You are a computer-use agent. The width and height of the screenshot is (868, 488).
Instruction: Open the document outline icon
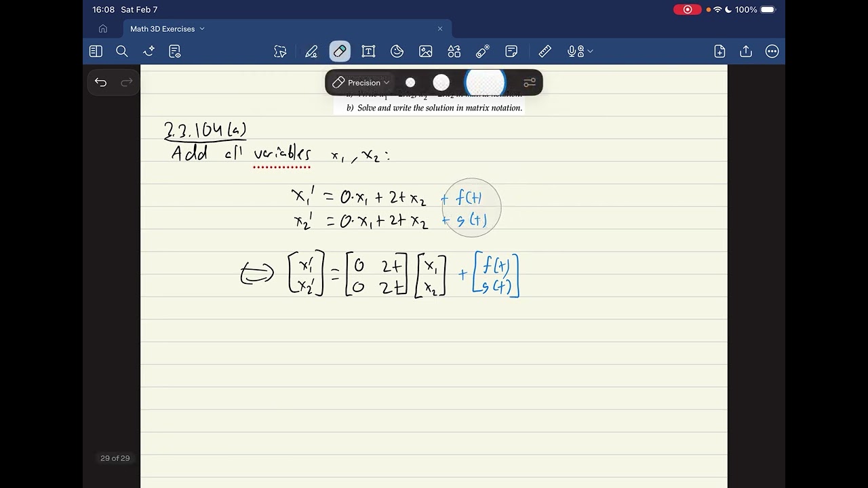click(174, 52)
